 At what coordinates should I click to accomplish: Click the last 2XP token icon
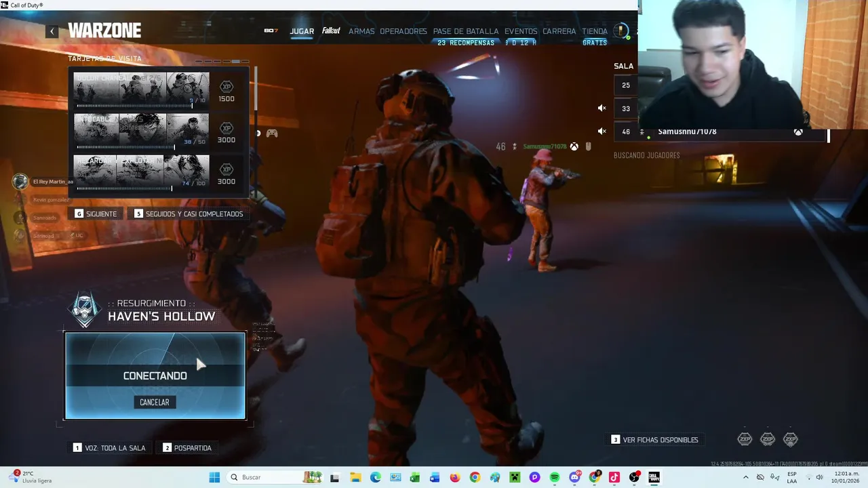coord(791,439)
